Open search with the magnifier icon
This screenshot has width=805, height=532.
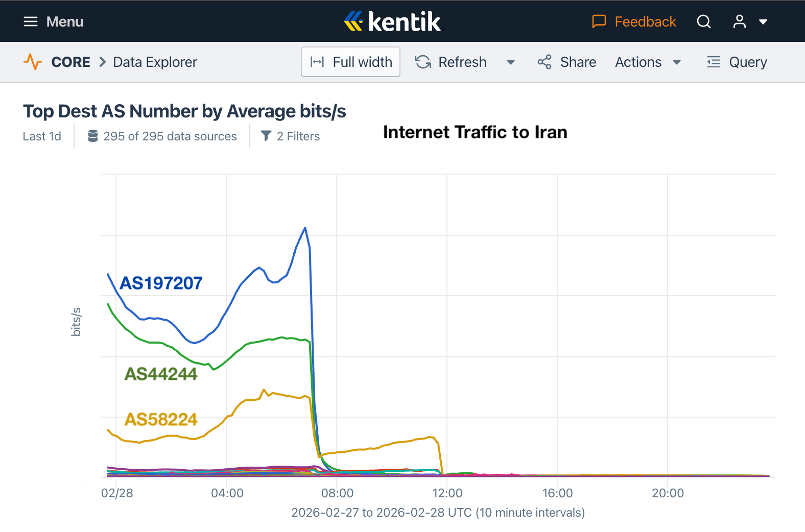point(704,21)
